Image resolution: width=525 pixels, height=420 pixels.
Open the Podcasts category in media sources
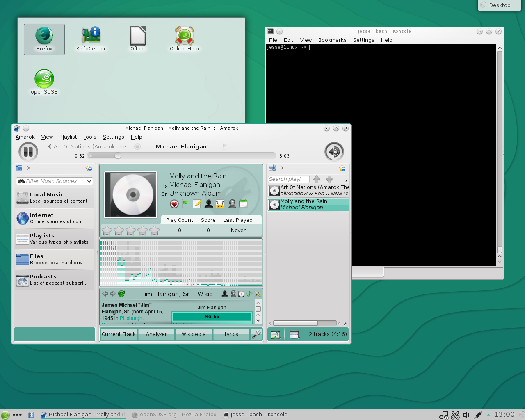[x=55, y=280]
